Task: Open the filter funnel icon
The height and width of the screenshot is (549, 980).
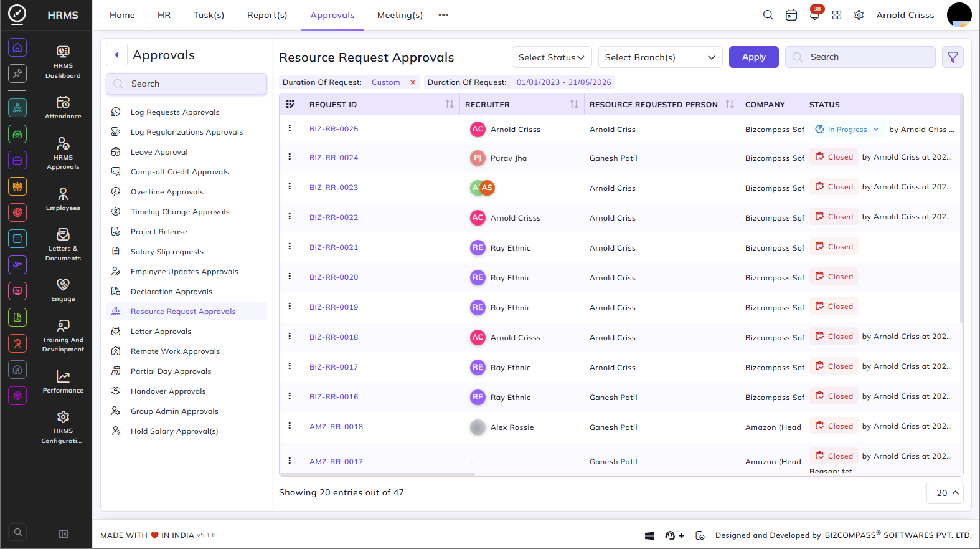Action: point(953,57)
